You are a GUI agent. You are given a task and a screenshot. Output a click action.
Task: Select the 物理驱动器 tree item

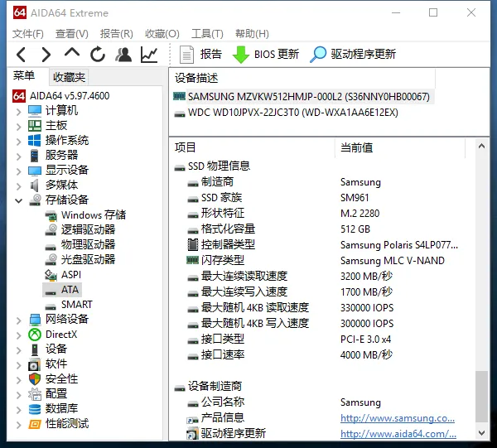[80, 244]
